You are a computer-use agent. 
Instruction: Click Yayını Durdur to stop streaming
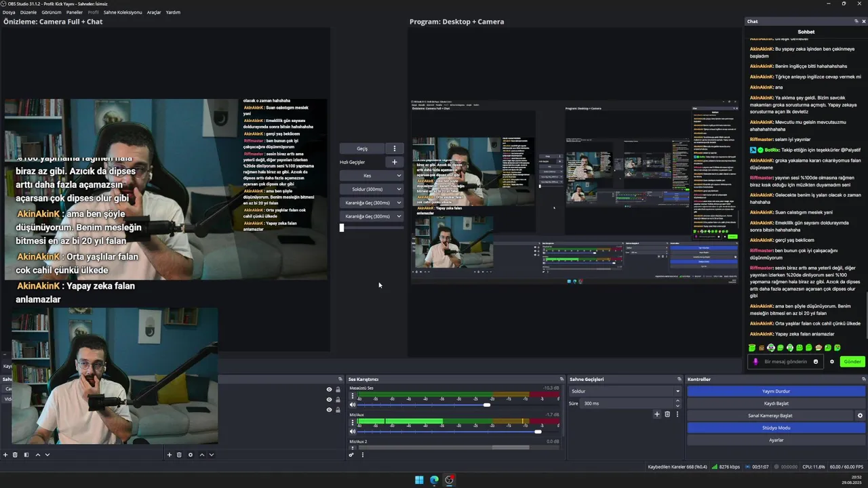776,391
